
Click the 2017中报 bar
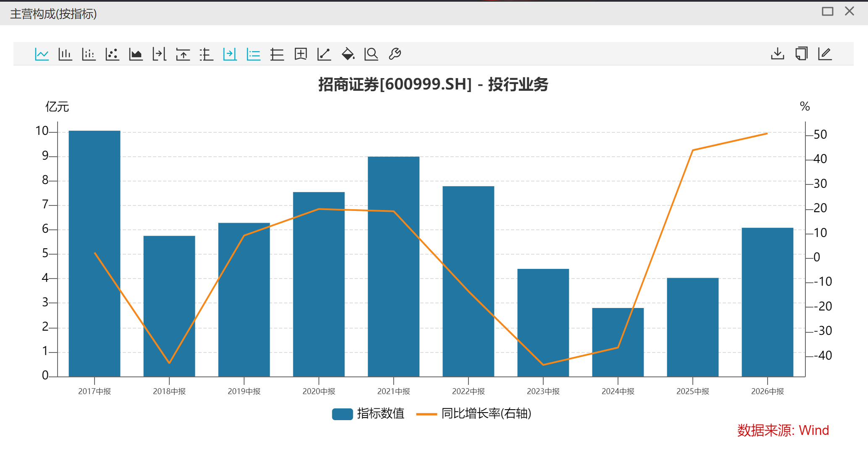(95, 254)
